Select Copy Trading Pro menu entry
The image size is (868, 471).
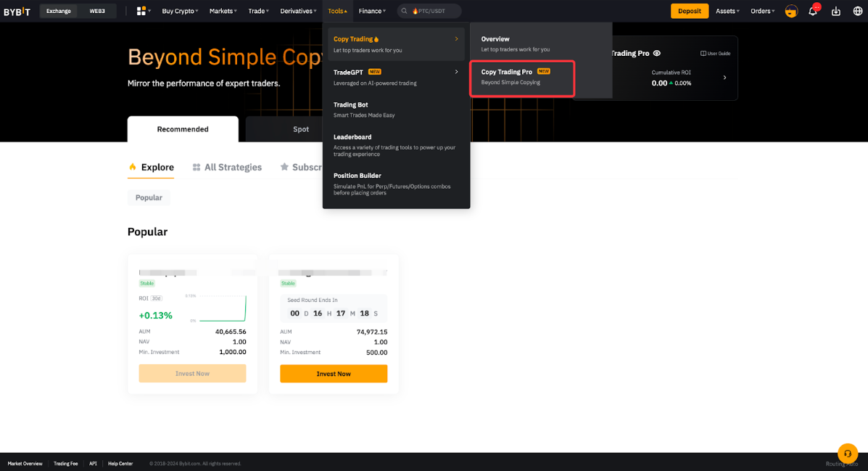[522, 77]
